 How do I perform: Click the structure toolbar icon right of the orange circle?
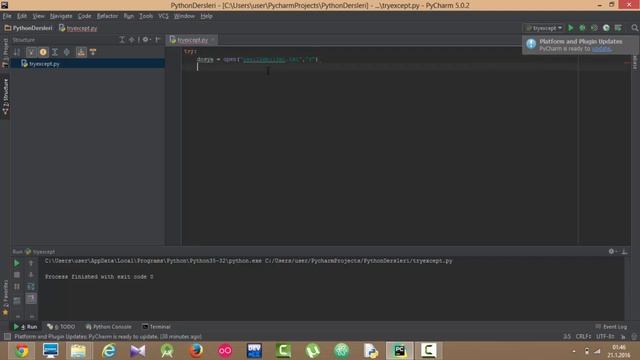tap(55, 52)
